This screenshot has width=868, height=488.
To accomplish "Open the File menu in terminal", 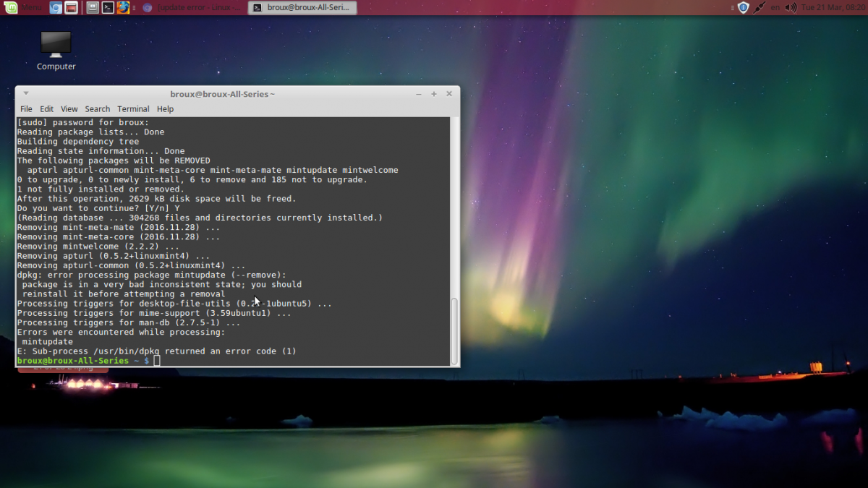I will pyautogui.click(x=26, y=109).
